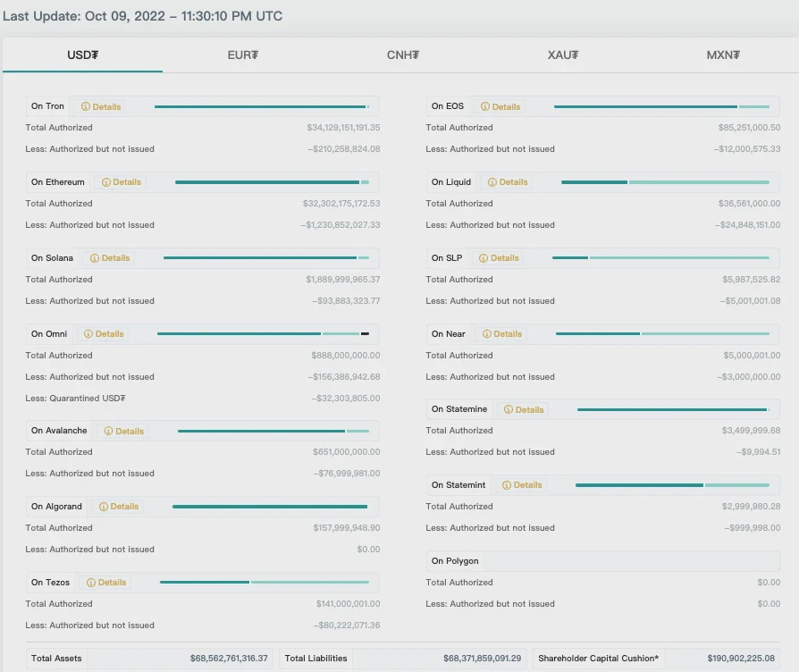Click the info icon beside On Tron
Screen dimensions: 799x672
[x=86, y=106]
